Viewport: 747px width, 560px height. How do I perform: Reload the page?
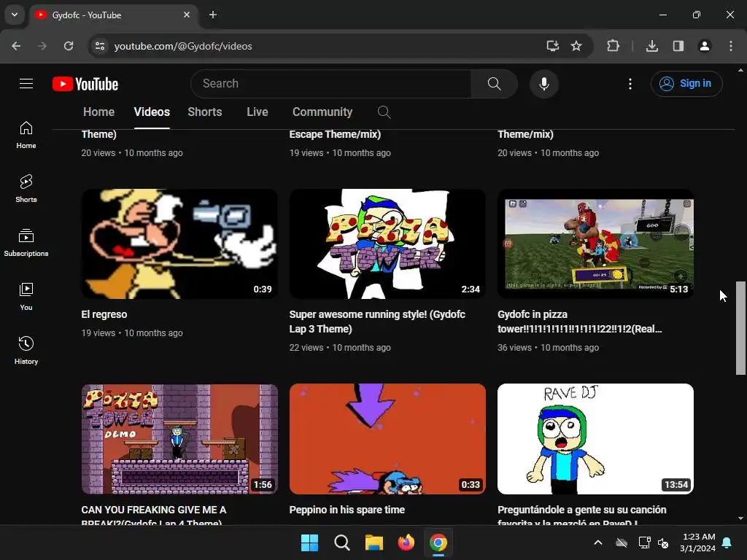[x=69, y=46]
